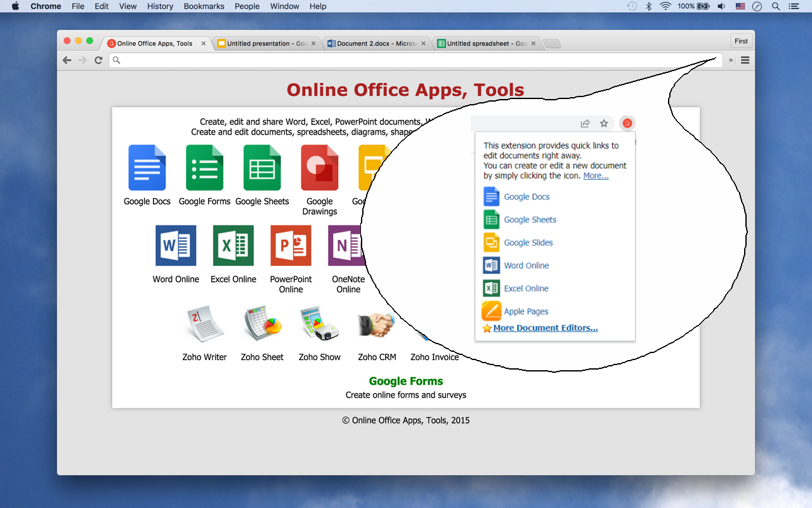The width and height of the screenshot is (812, 508).
Task: Open a new tab with the blank tab button
Action: [553, 44]
